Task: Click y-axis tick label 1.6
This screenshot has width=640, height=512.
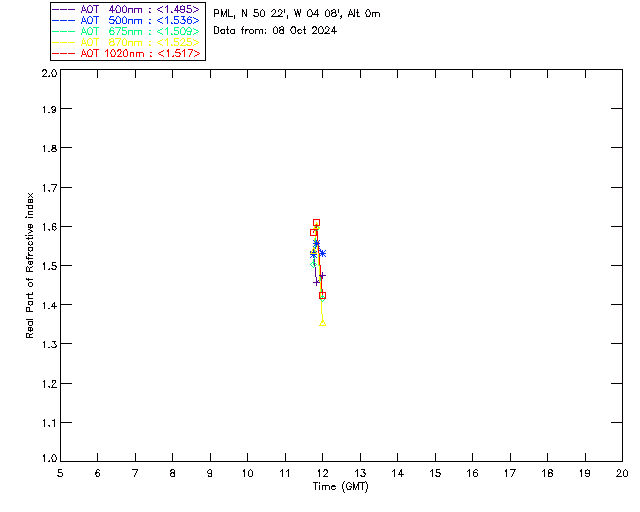Action: 49,227
